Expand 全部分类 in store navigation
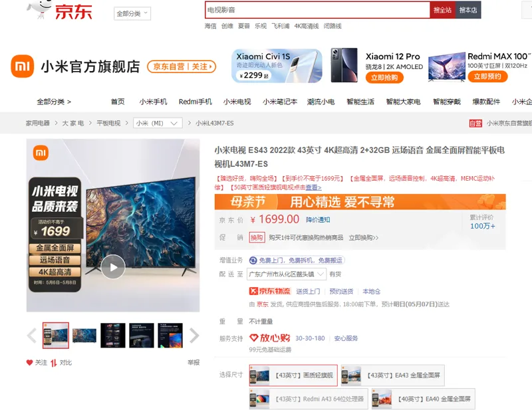This screenshot has width=532, height=410. [54, 102]
